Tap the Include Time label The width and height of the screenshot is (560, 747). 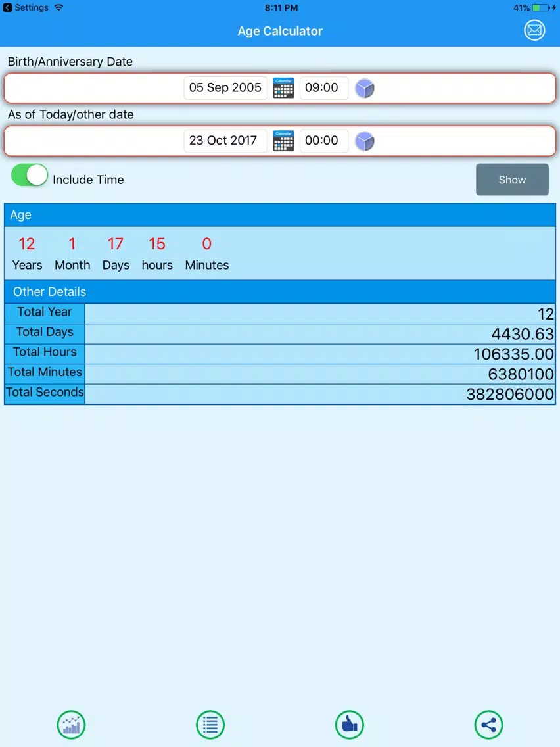point(88,180)
